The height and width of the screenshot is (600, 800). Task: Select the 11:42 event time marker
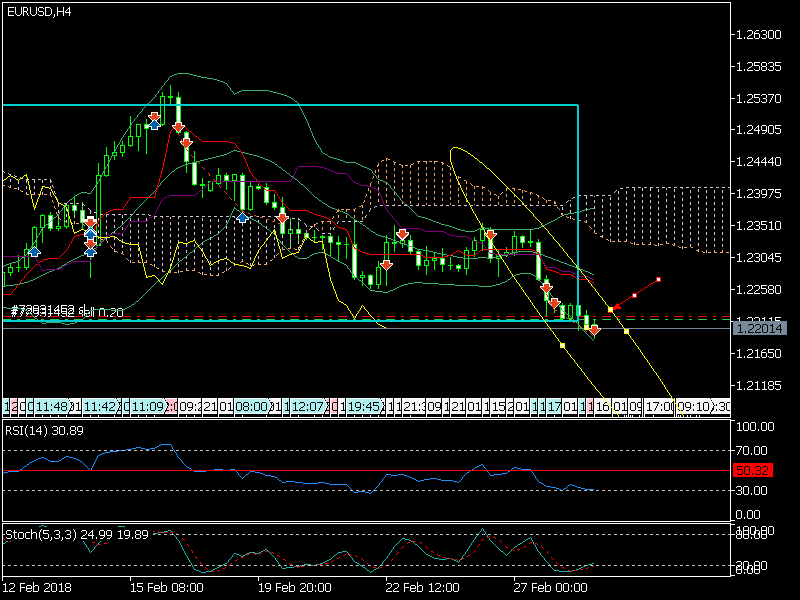click(x=99, y=407)
